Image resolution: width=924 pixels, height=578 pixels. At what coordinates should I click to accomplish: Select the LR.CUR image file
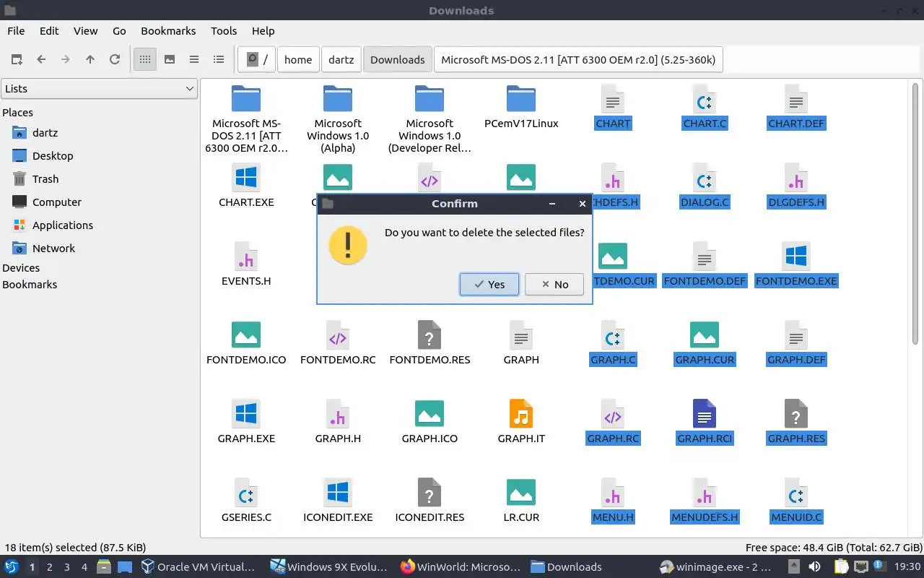point(521,501)
